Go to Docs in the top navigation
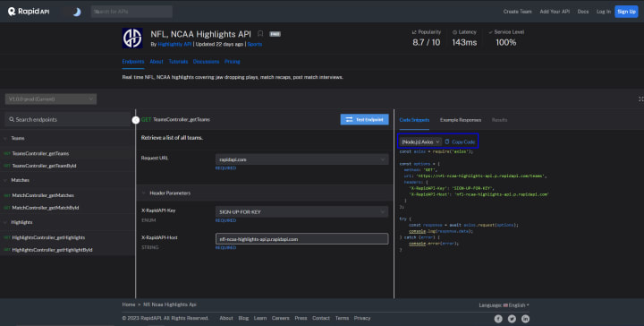 click(583, 12)
